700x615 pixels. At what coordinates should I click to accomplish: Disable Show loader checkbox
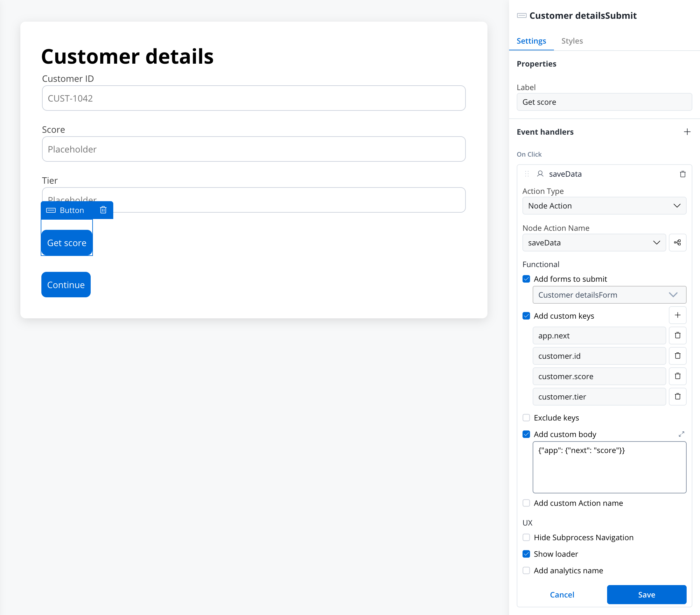[x=526, y=554]
